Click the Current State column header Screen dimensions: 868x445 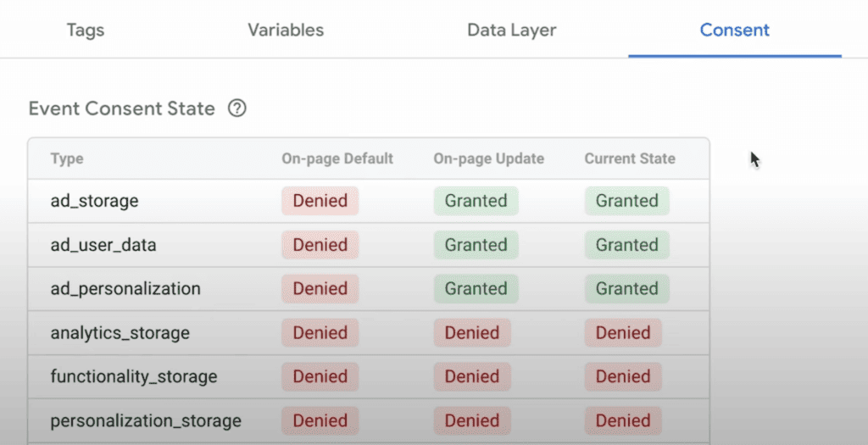point(630,159)
